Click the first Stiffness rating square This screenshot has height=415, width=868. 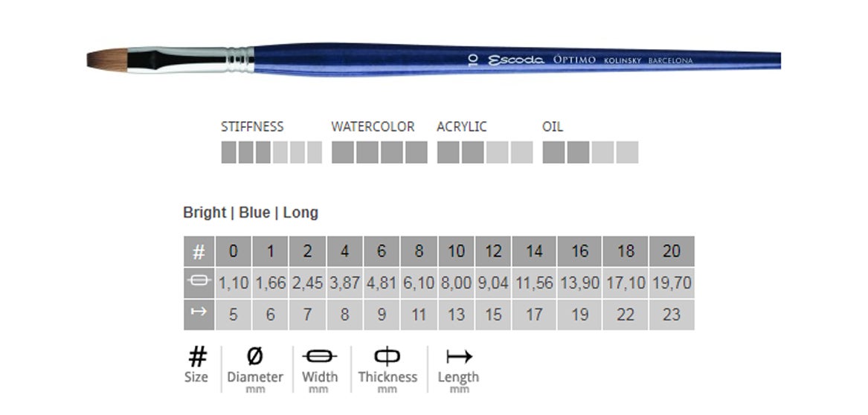(x=228, y=152)
